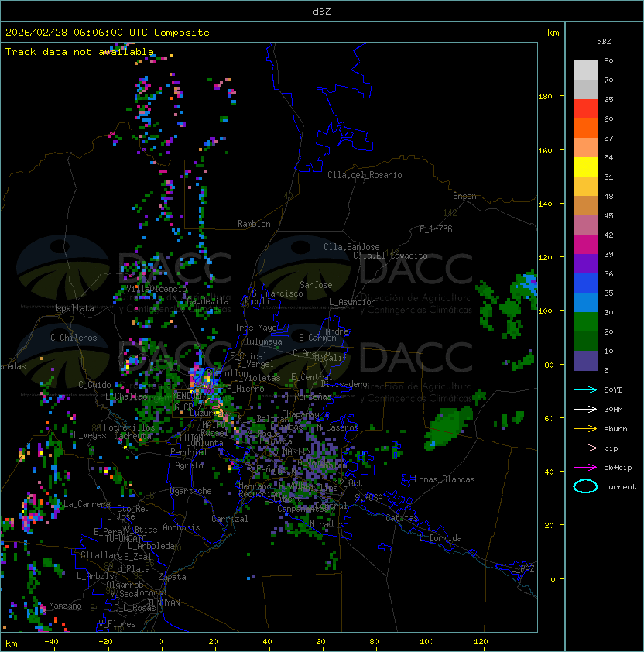Click the '30HM' legend label

[x=613, y=410]
